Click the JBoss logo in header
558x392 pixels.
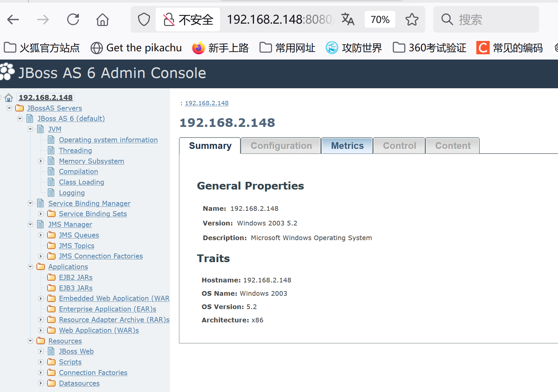tap(7, 72)
